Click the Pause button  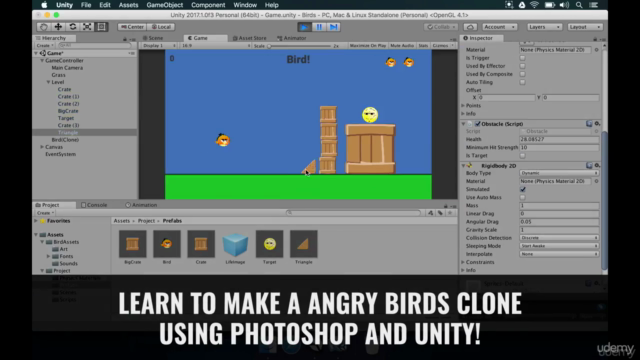(x=319, y=27)
